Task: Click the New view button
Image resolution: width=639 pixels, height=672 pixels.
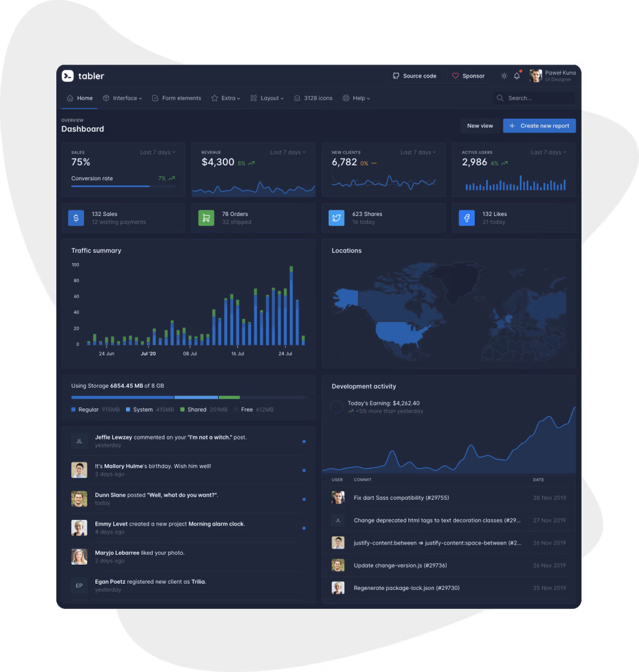Action: pos(480,125)
